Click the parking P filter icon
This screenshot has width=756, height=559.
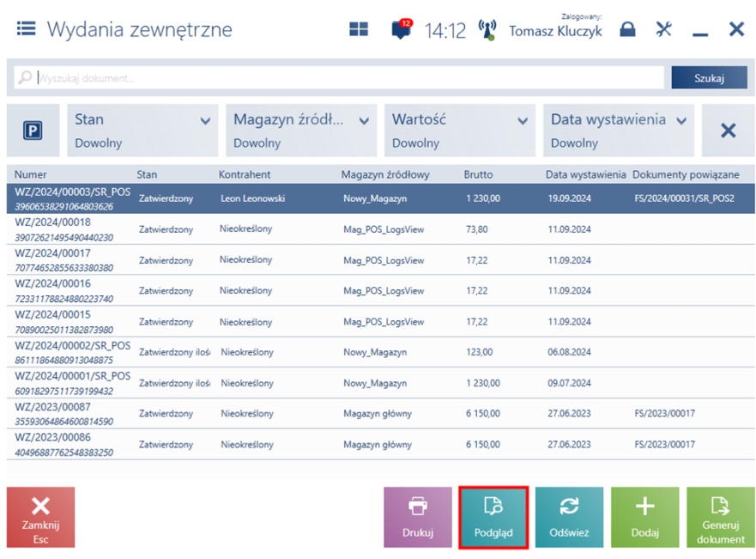pos(33,131)
